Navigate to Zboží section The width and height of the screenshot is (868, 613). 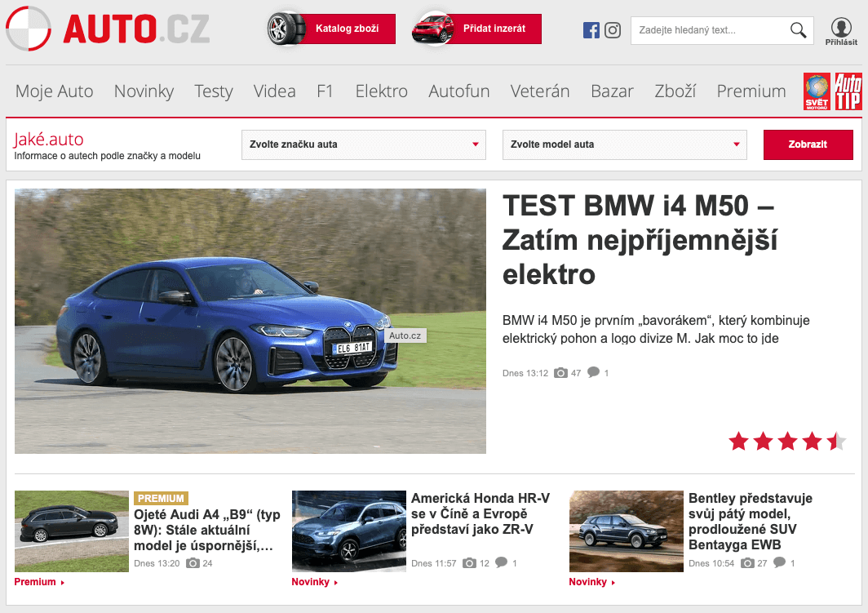[675, 91]
